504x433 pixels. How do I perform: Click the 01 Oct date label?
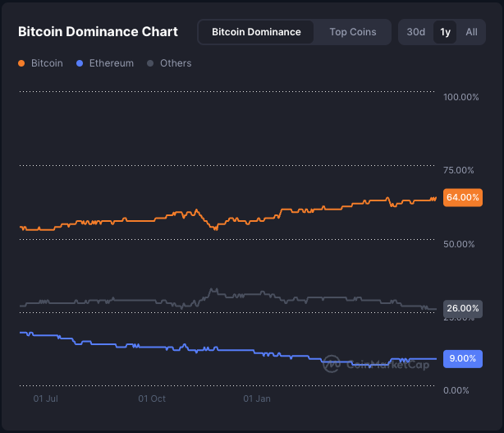point(152,398)
